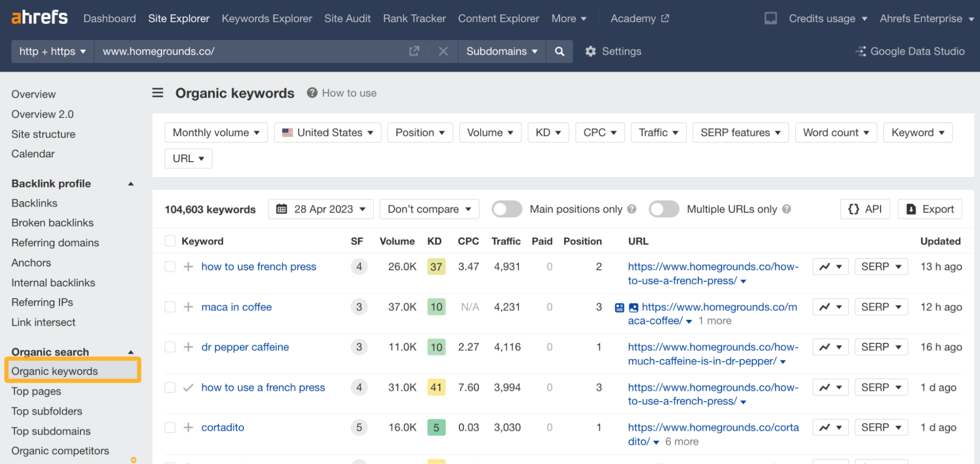Open the hamburger menu beside Organic keywords
This screenshot has height=464, width=980.
click(x=157, y=93)
